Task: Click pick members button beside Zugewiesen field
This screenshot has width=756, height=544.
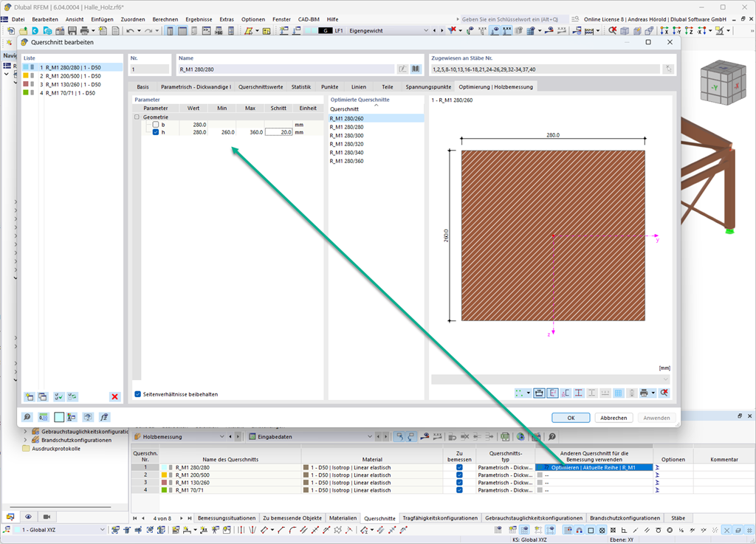Action: click(x=668, y=69)
